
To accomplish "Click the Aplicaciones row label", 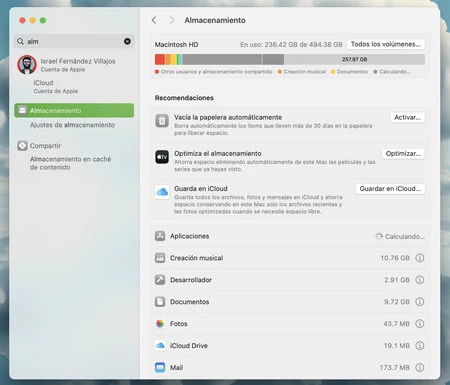I will click(190, 236).
